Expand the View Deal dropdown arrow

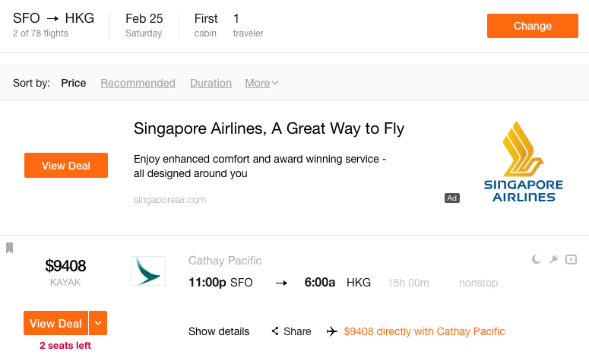click(x=98, y=323)
